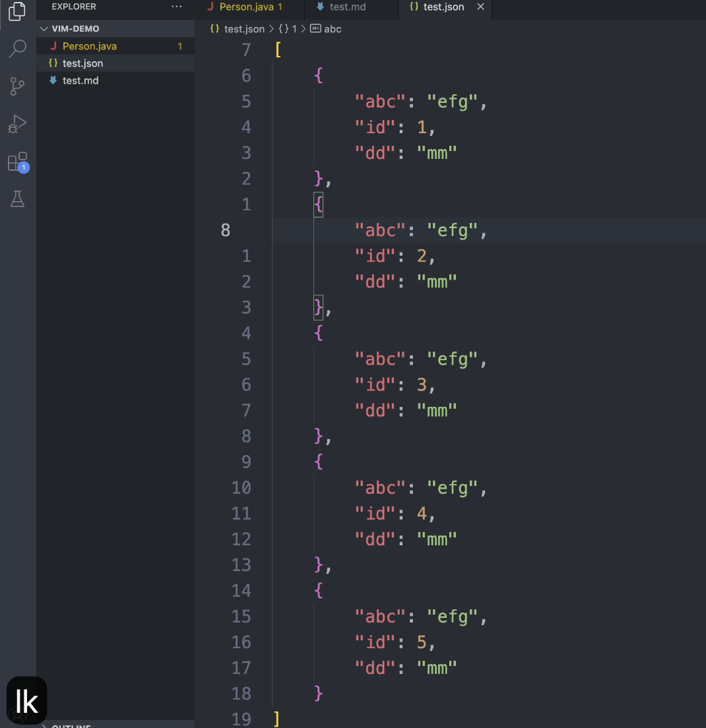Image resolution: width=706 pixels, height=728 pixels.
Task: Click the abc breadcrumb symbol
Action: coord(332,29)
